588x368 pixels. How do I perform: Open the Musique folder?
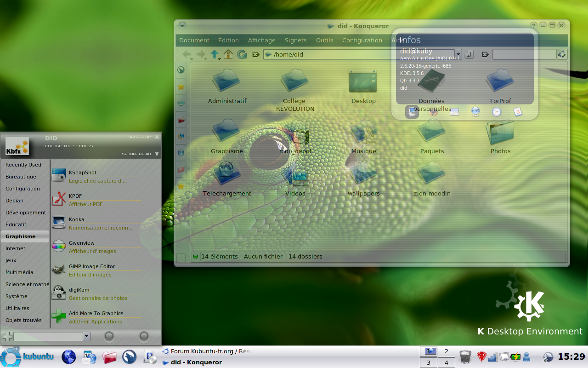click(x=363, y=136)
